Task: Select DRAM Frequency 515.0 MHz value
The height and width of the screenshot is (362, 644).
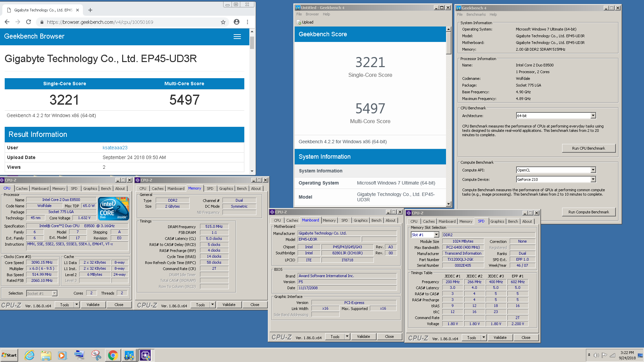Action: click(x=214, y=226)
